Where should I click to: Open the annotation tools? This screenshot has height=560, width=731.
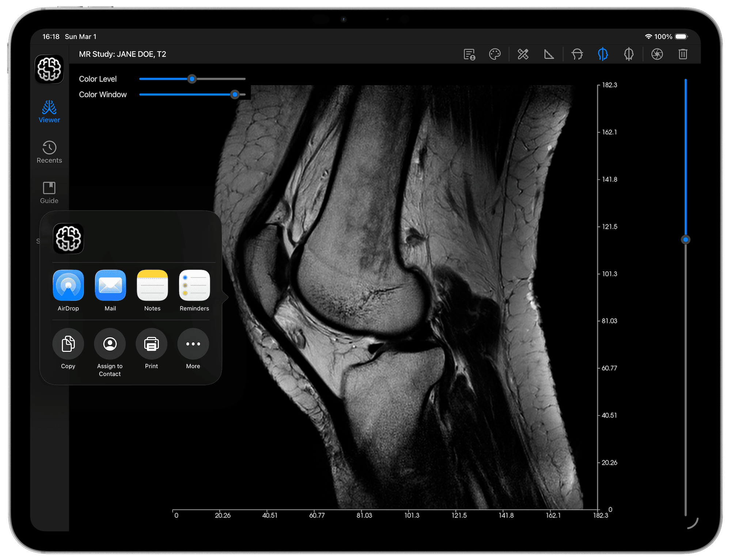coord(522,54)
